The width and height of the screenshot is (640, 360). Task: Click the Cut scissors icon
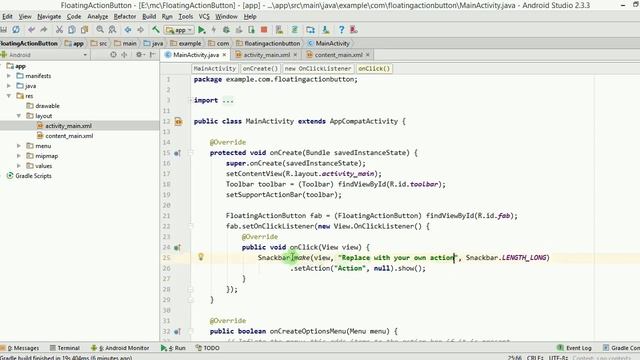pos(59,30)
